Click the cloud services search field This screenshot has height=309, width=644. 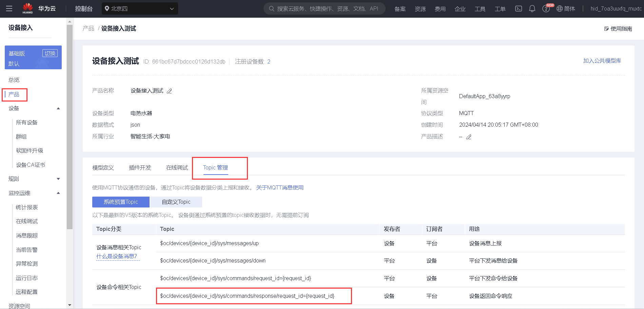pyautogui.click(x=325, y=8)
